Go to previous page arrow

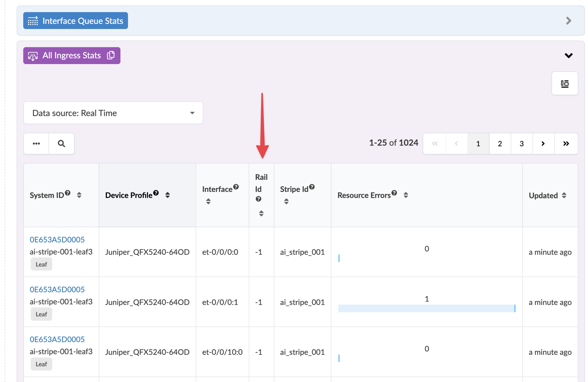pyautogui.click(x=457, y=143)
